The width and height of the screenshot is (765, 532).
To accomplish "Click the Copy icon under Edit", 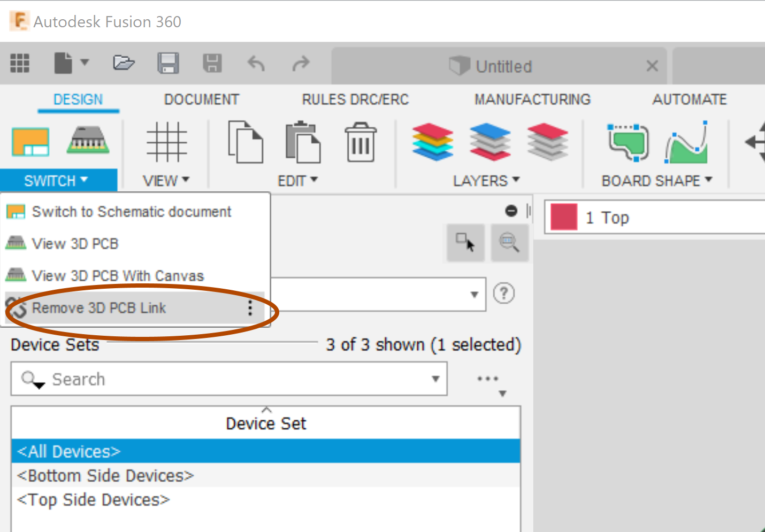I will (246, 141).
